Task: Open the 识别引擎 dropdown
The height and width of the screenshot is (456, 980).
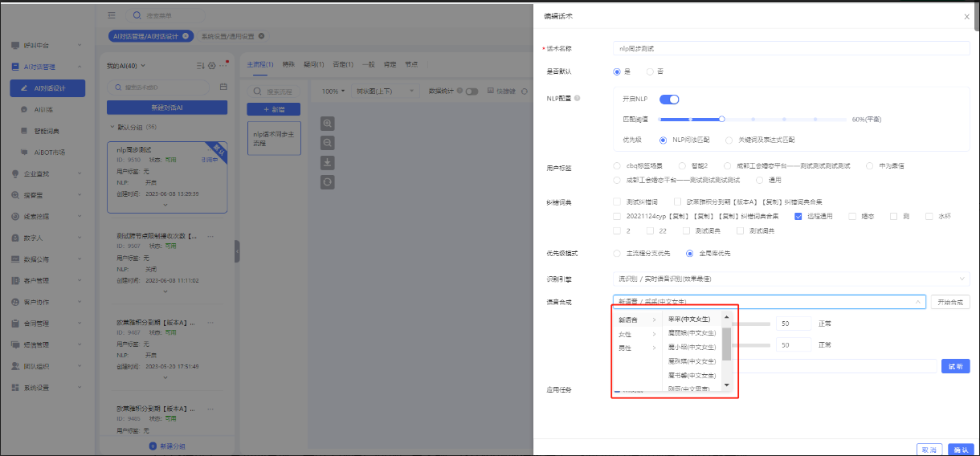Action: point(790,279)
